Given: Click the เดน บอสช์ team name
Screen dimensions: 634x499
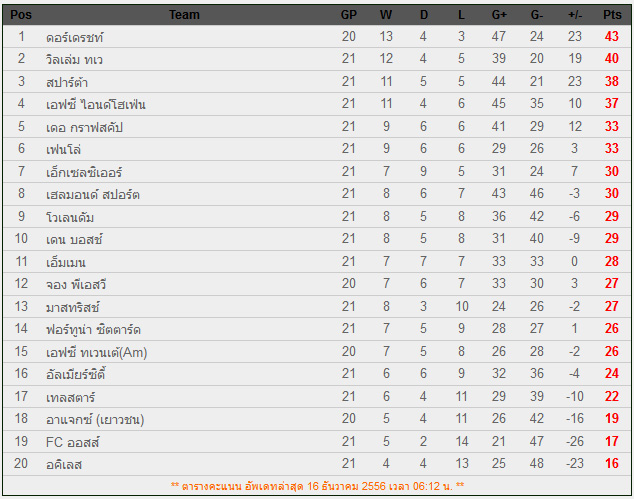Looking at the screenshot, I should [75, 239].
